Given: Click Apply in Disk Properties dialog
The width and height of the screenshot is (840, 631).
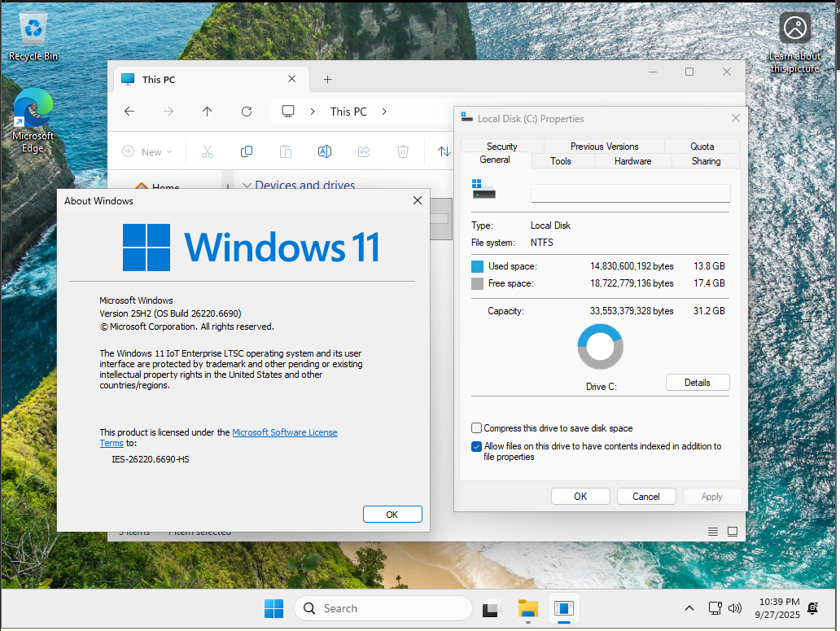Looking at the screenshot, I should coord(712,497).
